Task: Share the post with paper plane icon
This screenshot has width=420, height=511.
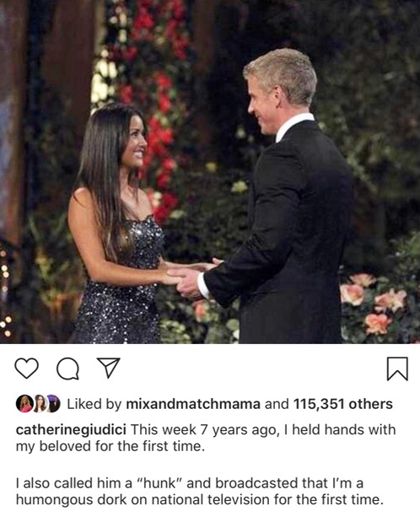Action: tap(109, 368)
